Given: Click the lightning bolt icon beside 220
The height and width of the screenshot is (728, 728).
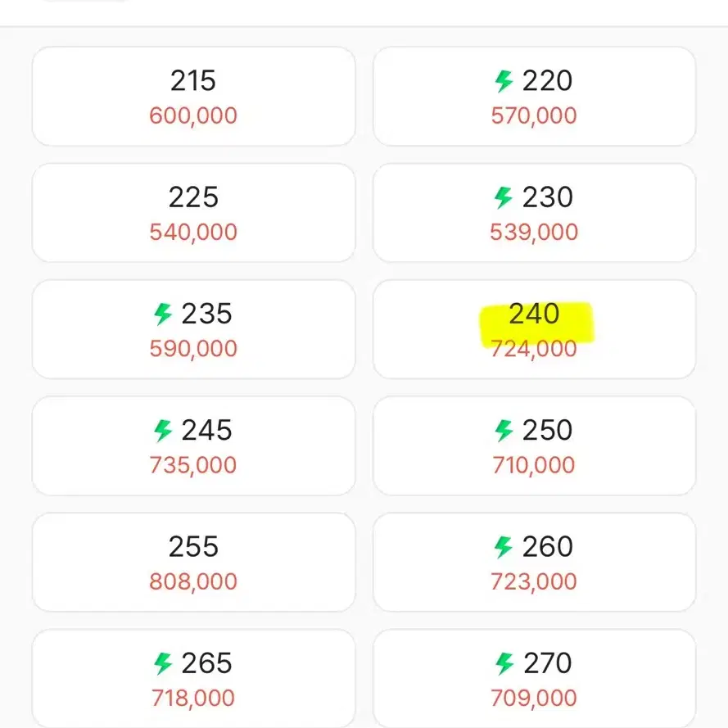Looking at the screenshot, I should click(x=504, y=81).
